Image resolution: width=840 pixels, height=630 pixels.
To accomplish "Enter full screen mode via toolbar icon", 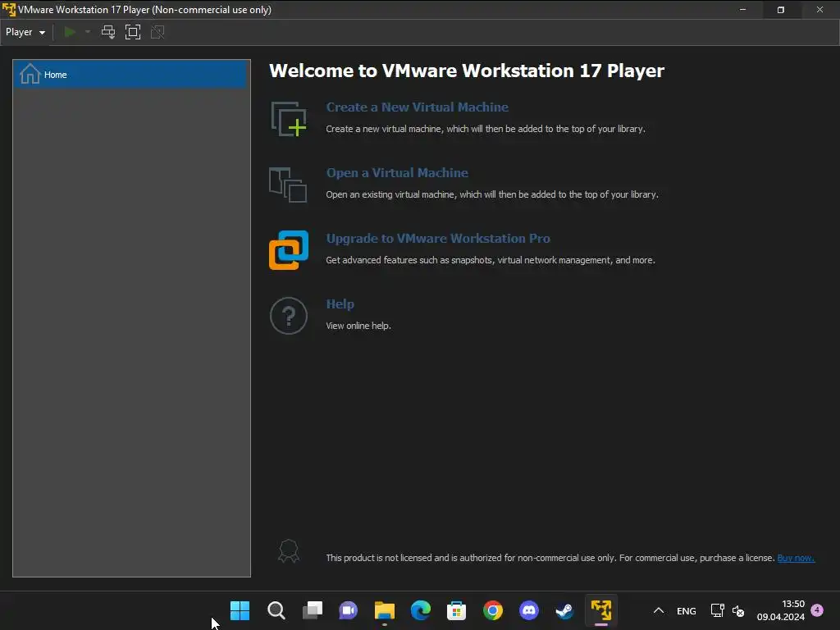I will 133,32.
